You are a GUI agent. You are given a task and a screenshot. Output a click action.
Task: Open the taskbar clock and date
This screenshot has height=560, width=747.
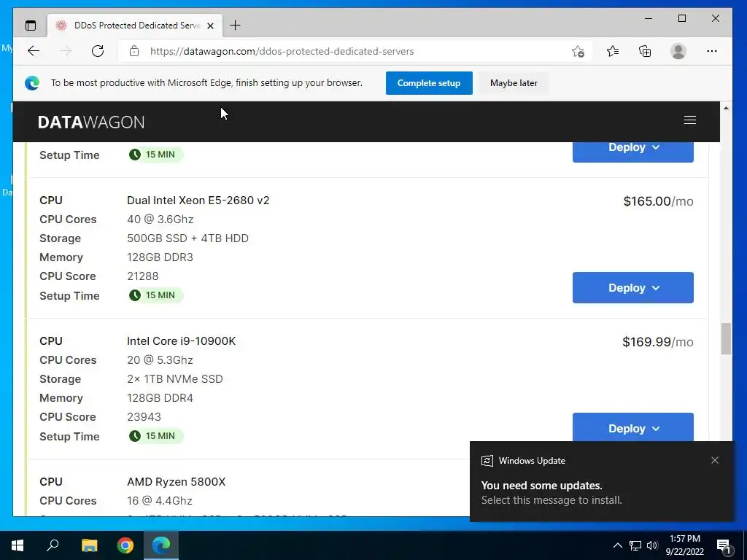point(684,545)
